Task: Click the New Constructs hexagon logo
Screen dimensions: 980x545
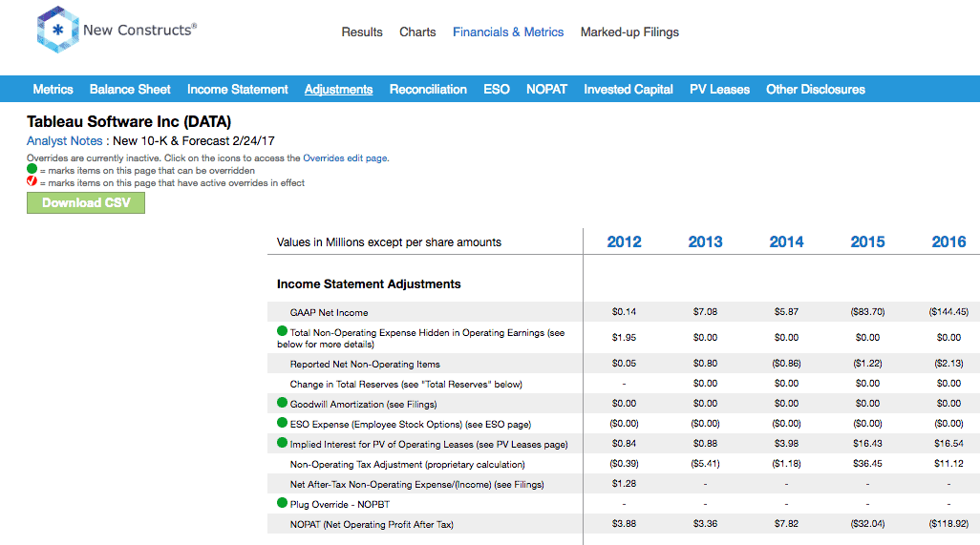Action: [x=57, y=30]
